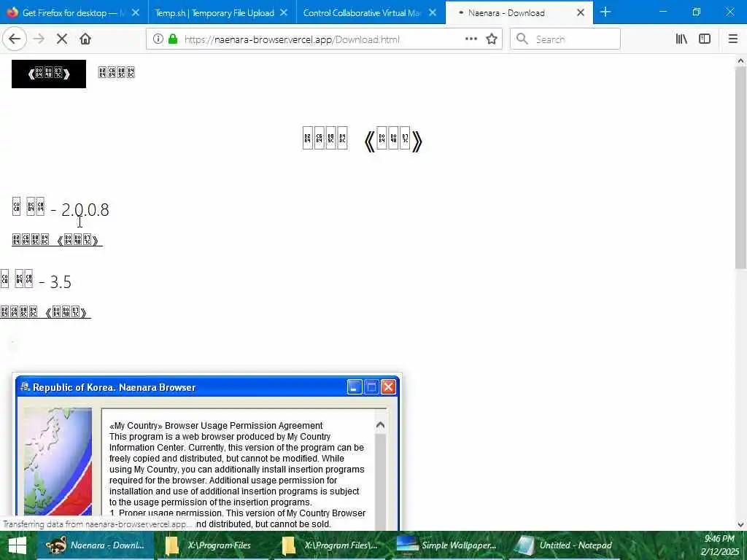Image resolution: width=747 pixels, height=560 pixels.
Task: Switch to Control Collaborative Virtual Machine tab
Action: point(371,12)
